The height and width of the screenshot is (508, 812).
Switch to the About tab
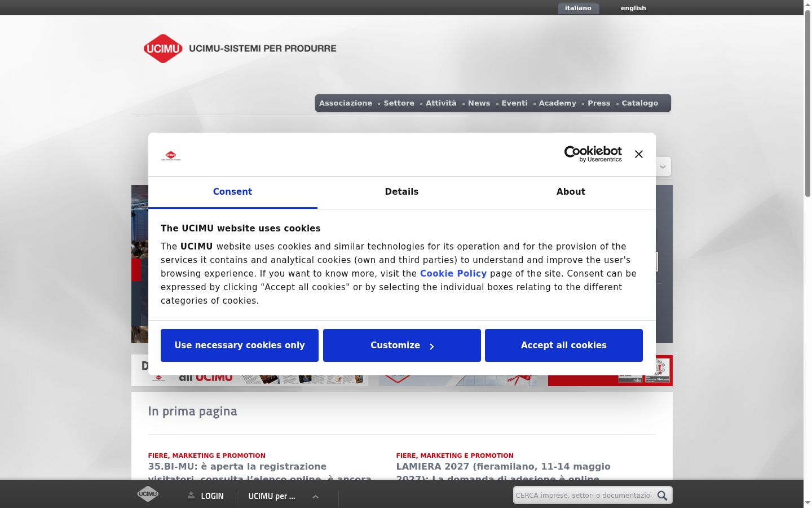click(x=571, y=192)
